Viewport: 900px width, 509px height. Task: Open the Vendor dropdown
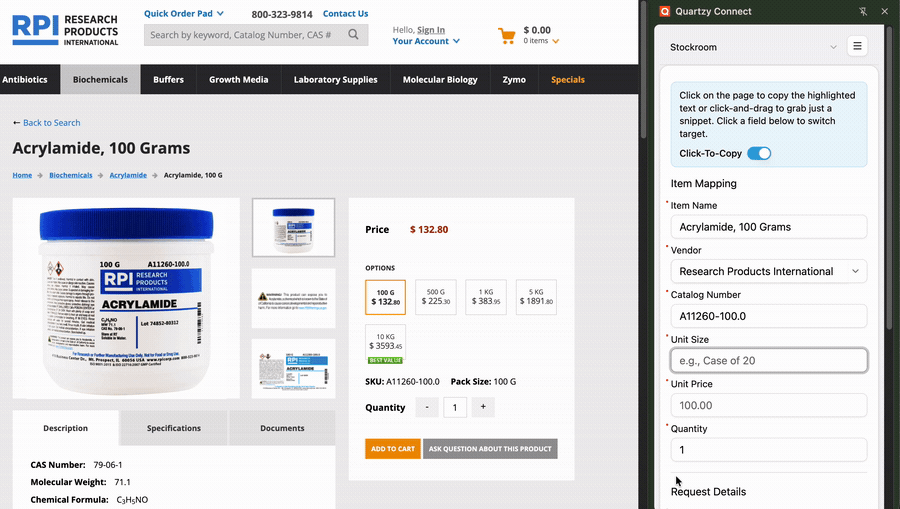[x=769, y=271]
